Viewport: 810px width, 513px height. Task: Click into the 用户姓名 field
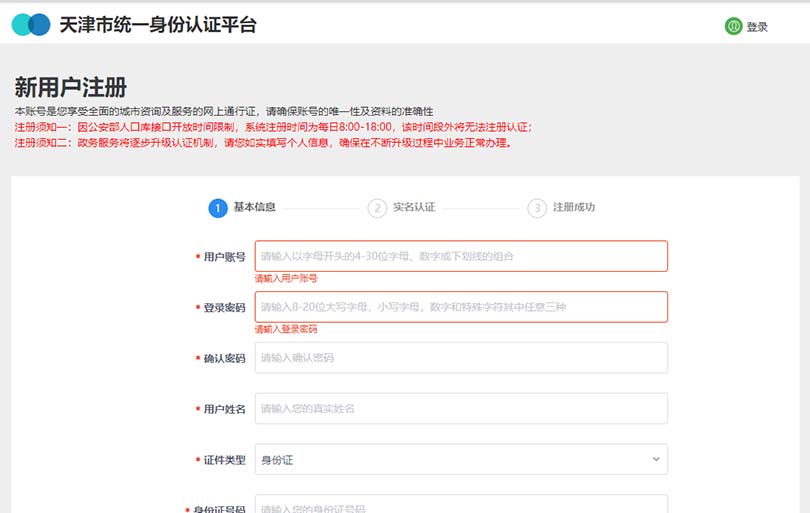[x=461, y=408]
